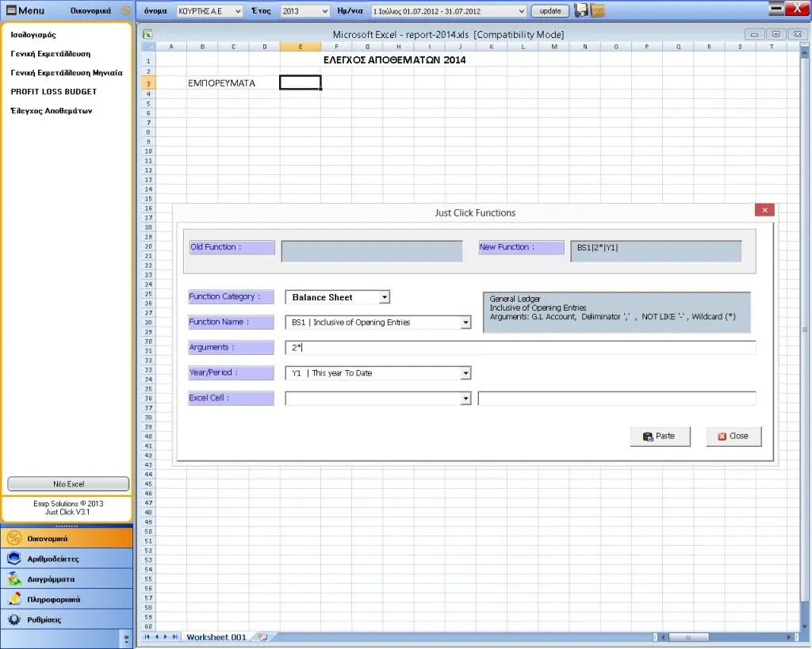Screen dimensions: 812x649
Task: Click the Νέο Excel button
Action: click(68, 484)
